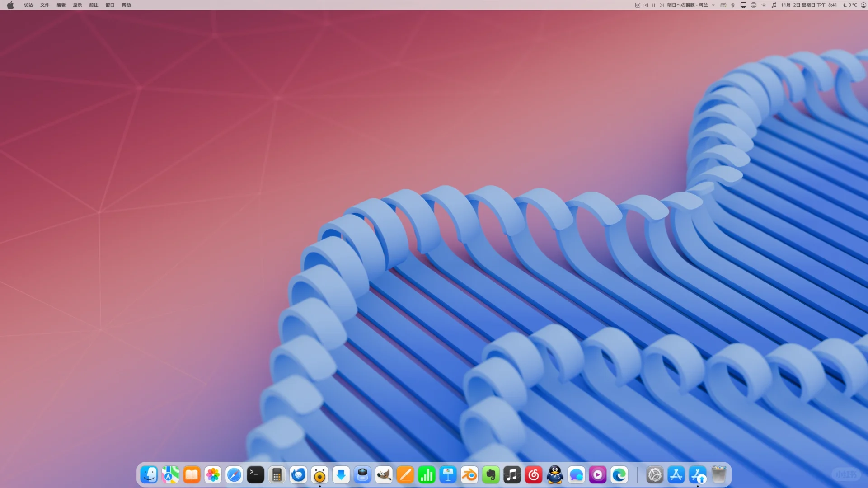The height and width of the screenshot is (488, 868).
Task: Open the 窗口 menu
Action: (109, 5)
